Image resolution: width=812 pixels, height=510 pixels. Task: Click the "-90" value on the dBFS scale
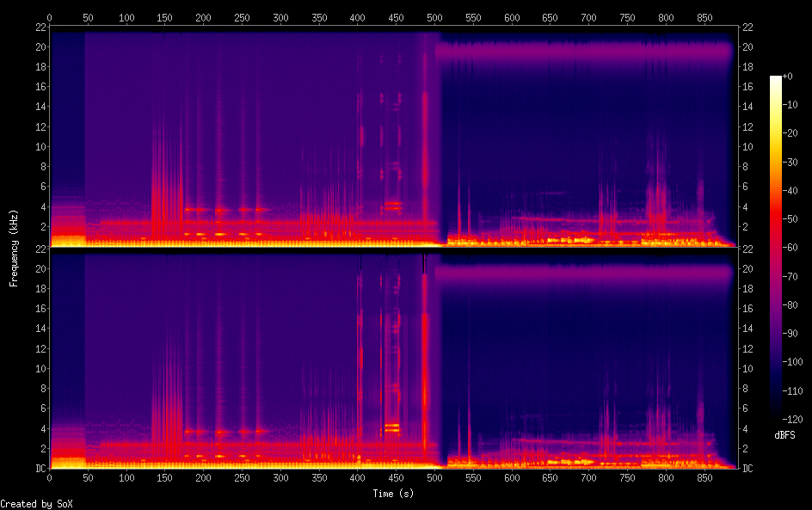790,334
